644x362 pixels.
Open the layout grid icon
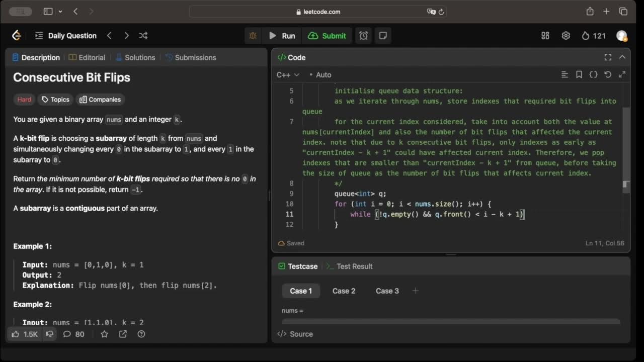(545, 36)
